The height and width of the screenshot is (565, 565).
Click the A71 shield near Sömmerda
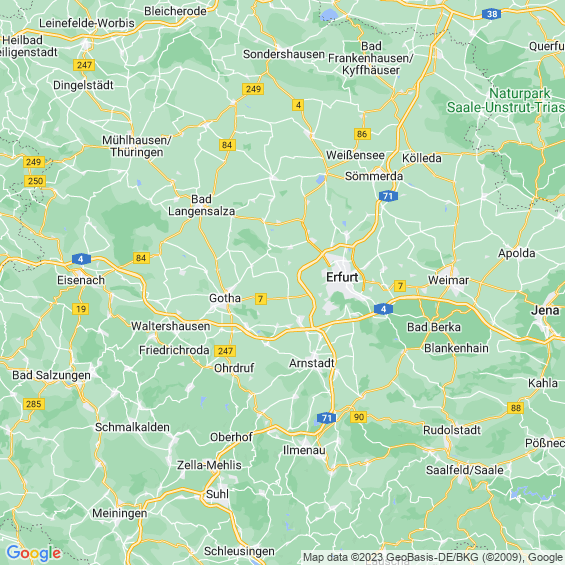coord(388,196)
